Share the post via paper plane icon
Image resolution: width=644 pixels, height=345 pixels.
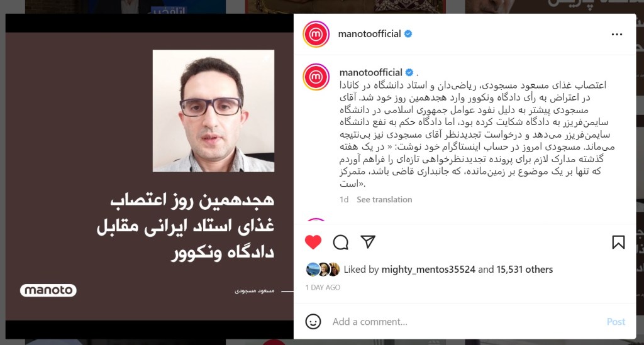click(367, 242)
